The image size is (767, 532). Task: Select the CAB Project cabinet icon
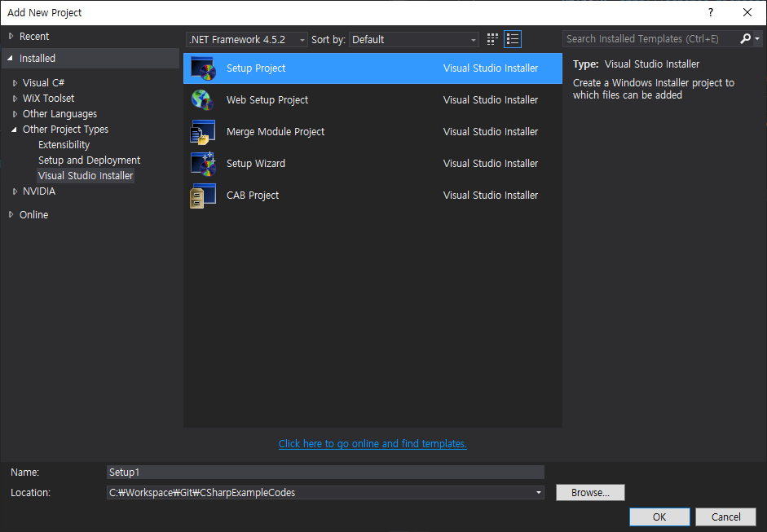203,196
